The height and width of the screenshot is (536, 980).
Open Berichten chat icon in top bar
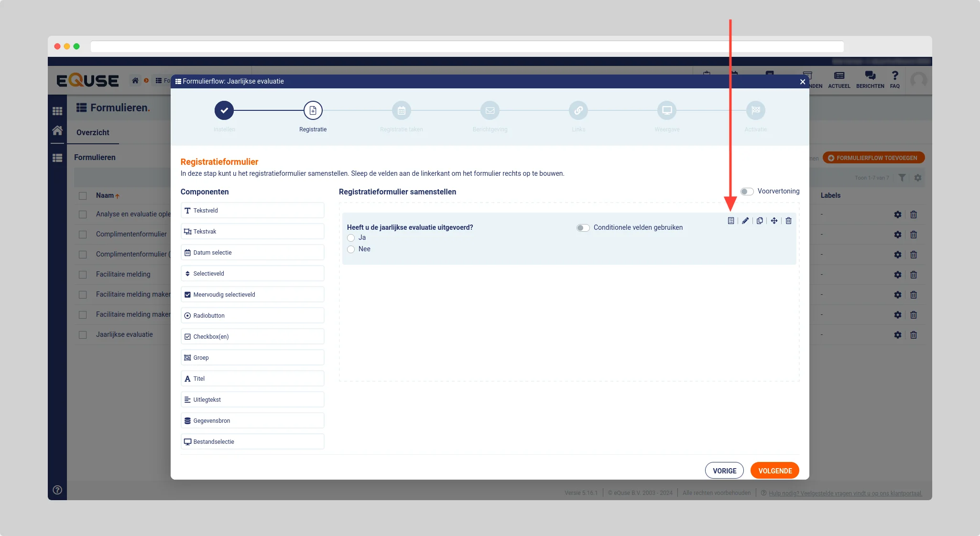pos(870,79)
